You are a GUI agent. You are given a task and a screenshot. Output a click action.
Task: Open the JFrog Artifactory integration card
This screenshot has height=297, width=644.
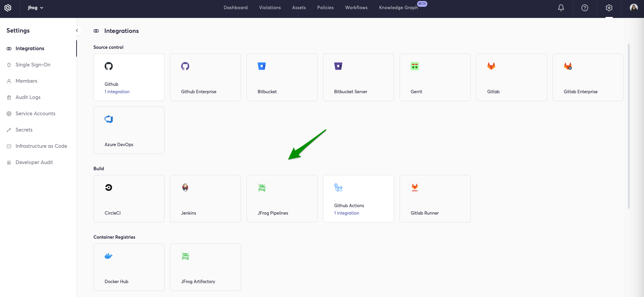click(206, 267)
